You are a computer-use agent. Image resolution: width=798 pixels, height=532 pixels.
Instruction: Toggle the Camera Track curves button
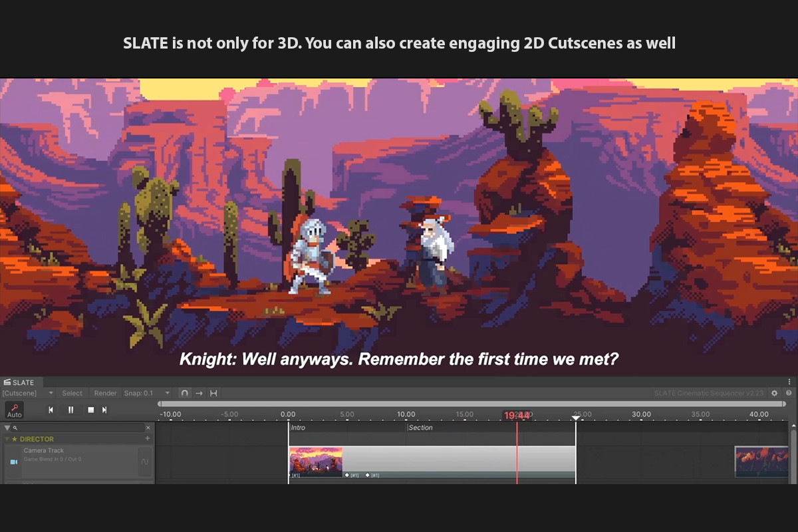point(145,462)
